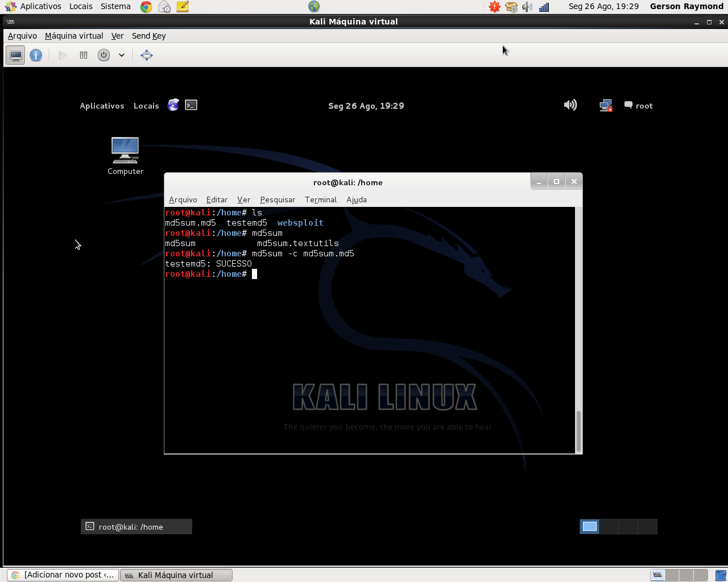Click websploit directory name in terminal

300,223
